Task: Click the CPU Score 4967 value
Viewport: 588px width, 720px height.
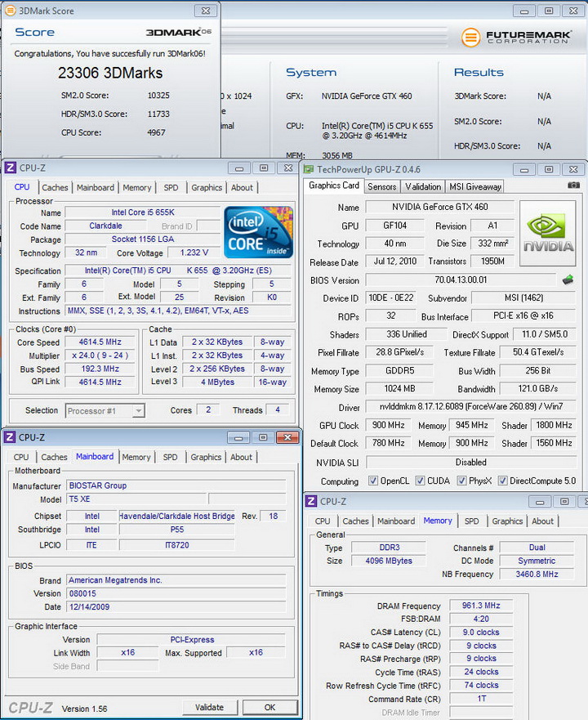Action: [156, 132]
